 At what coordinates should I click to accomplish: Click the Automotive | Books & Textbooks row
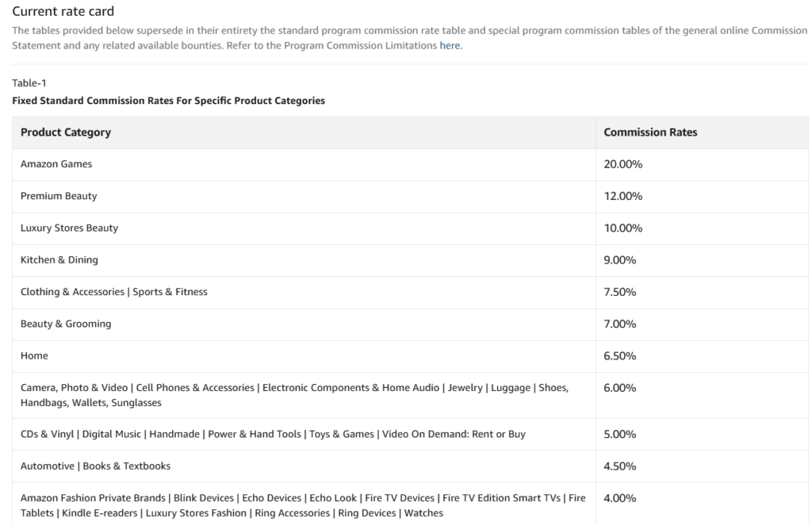pyautogui.click(x=95, y=466)
